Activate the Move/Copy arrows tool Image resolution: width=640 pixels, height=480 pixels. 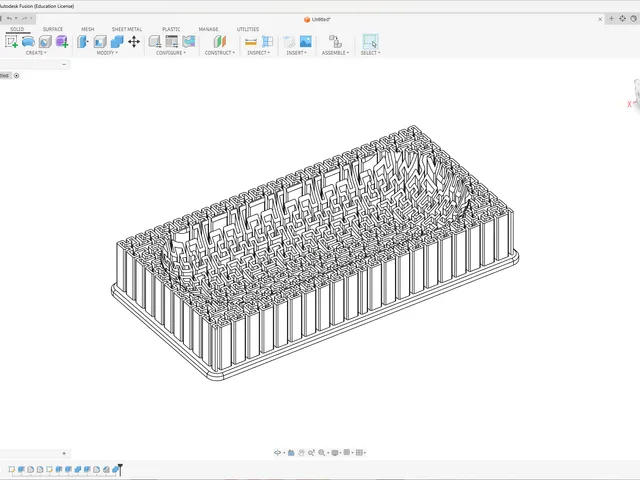click(134, 42)
